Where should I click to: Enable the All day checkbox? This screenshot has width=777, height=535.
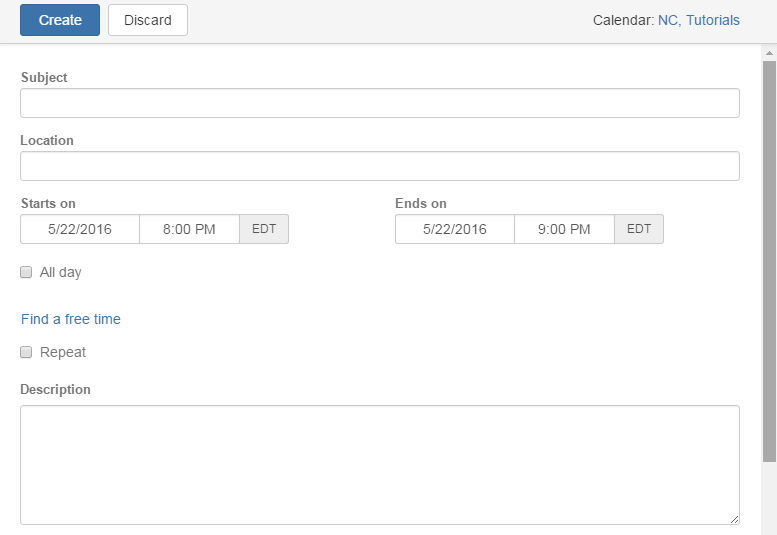26,272
